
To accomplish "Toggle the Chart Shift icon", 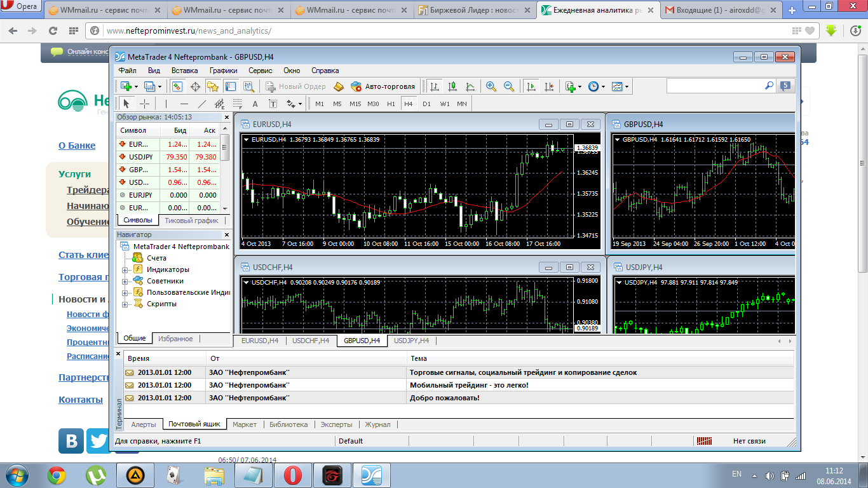I will (549, 86).
